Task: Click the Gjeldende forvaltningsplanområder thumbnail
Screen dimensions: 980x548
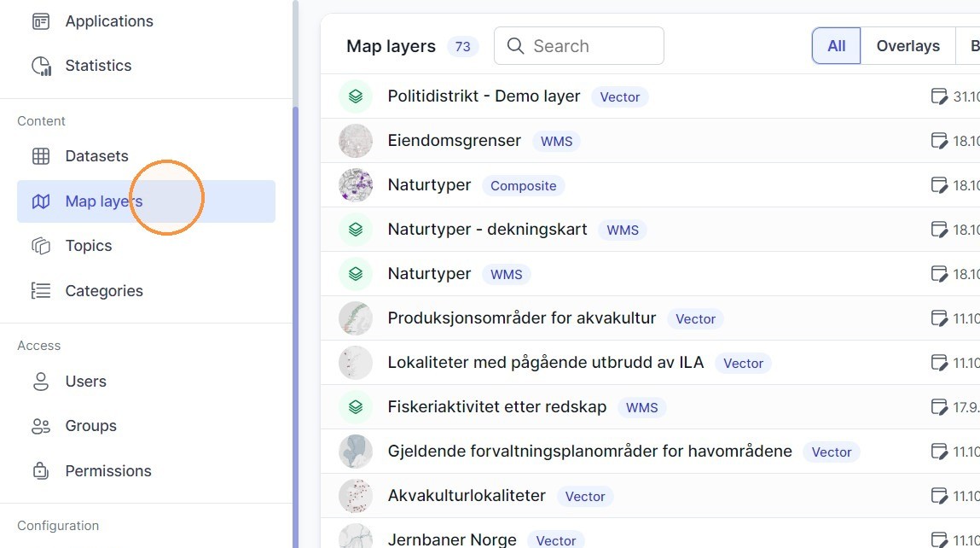Action: coord(356,452)
